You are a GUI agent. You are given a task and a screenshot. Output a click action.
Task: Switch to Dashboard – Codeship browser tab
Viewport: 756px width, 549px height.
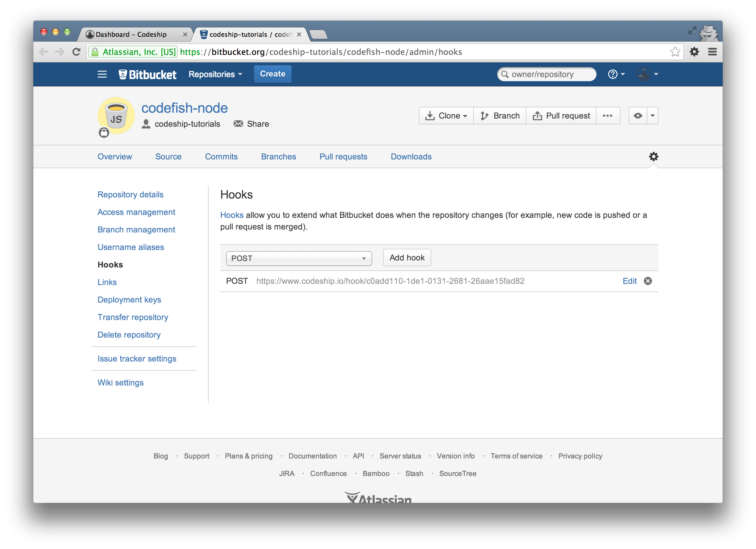click(131, 35)
